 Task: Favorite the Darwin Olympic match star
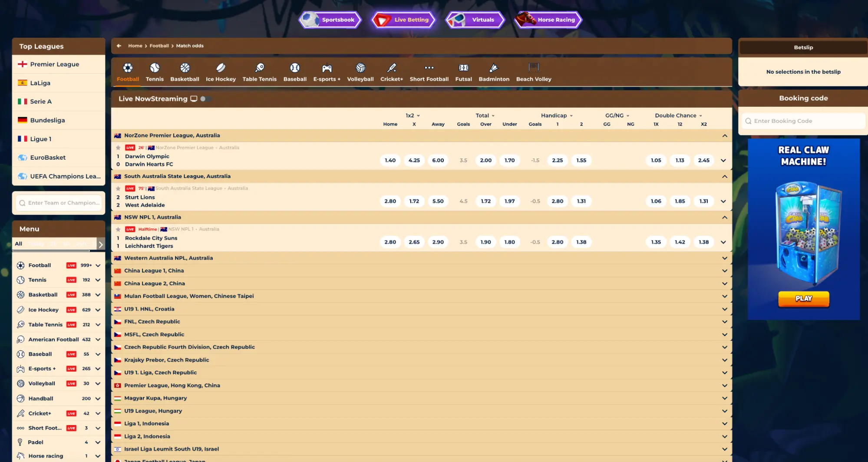[118, 148]
